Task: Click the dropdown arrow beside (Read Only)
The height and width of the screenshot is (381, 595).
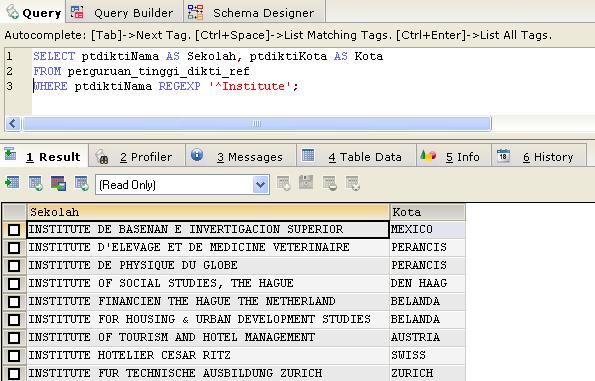Action: click(x=260, y=185)
